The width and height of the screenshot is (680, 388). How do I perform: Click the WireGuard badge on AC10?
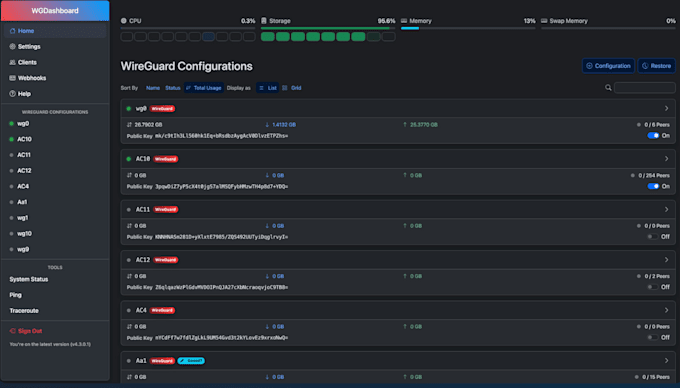tap(166, 159)
